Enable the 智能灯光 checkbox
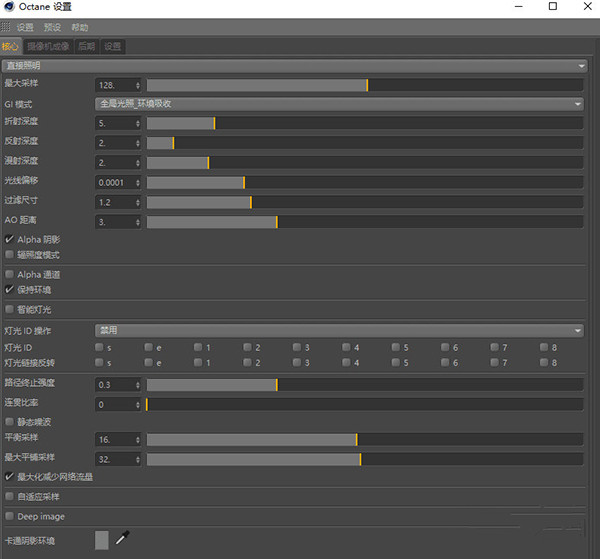Viewport: 600px width, 559px height. point(10,310)
